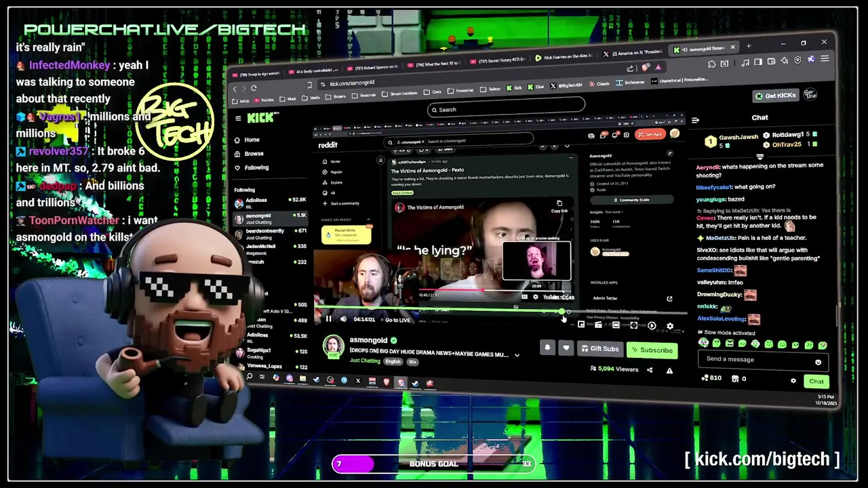868x488 pixels.
Task: Click the Kick search field
Action: [506, 108]
